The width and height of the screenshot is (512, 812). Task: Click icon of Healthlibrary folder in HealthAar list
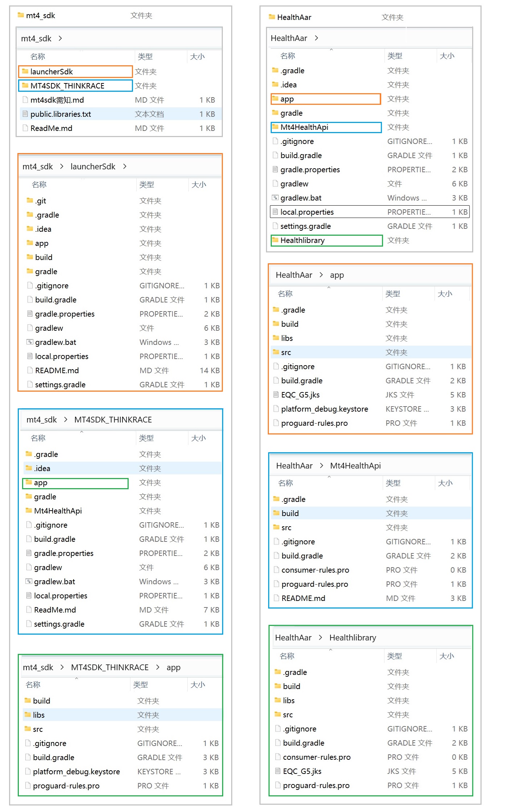point(275,240)
